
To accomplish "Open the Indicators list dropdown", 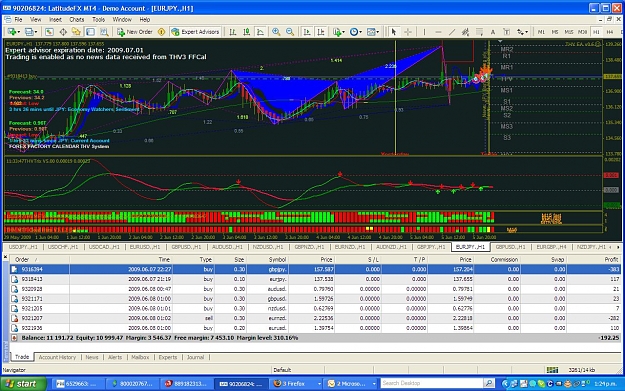I will [x=338, y=32].
